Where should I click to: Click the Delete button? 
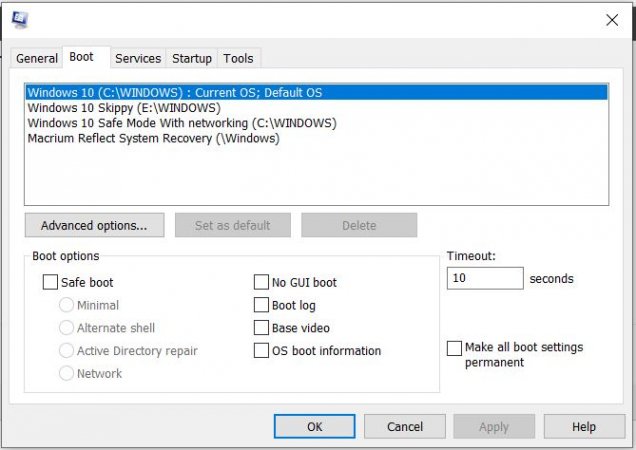359,225
